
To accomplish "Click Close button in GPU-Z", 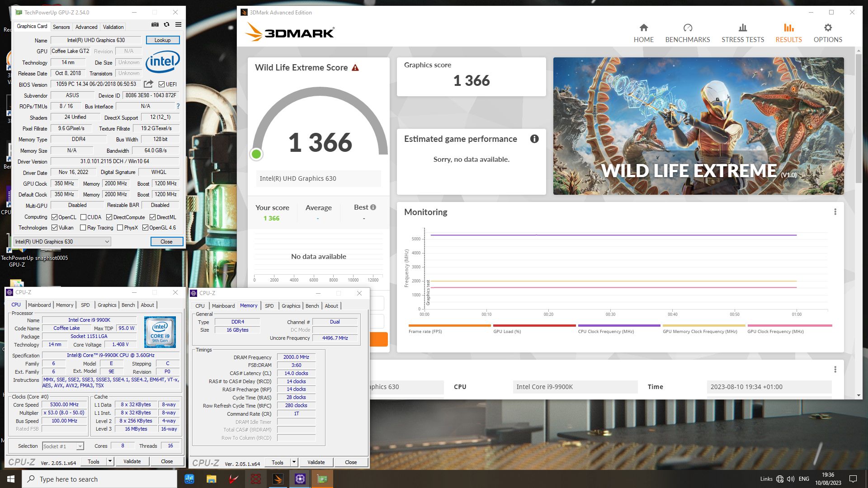I will point(166,242).
